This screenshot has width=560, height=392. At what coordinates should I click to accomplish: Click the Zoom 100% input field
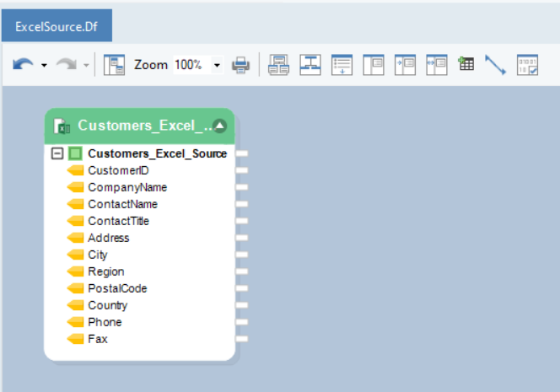pos(190,65)
